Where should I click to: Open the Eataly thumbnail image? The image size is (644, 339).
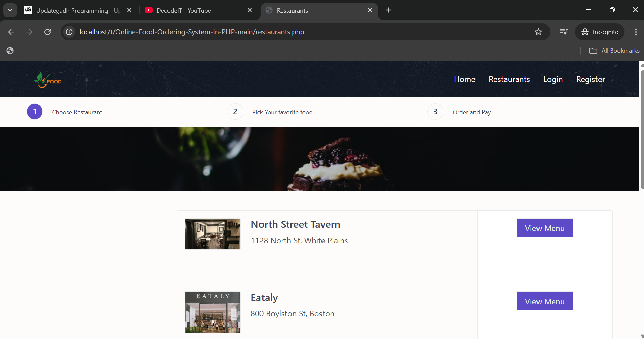213,312
